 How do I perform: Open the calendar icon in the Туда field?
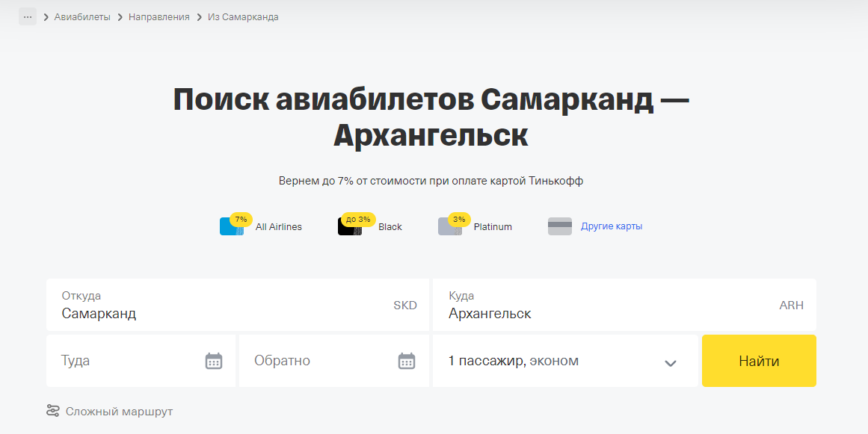214,360
